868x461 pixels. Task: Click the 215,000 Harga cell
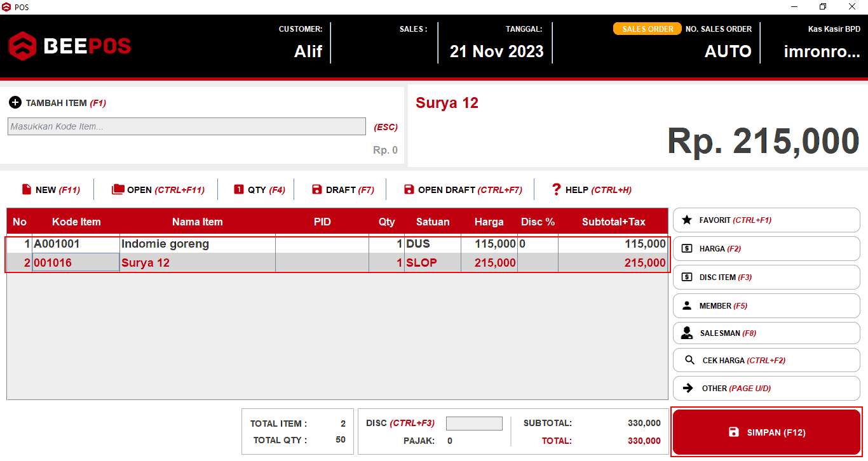[489, 263]
